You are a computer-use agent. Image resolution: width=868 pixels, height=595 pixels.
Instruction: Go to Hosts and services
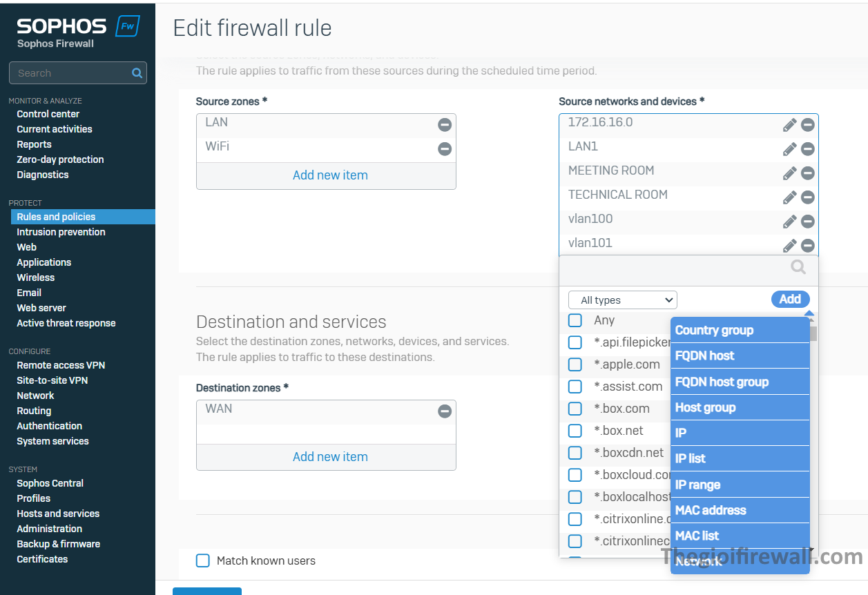pos(58,514)
